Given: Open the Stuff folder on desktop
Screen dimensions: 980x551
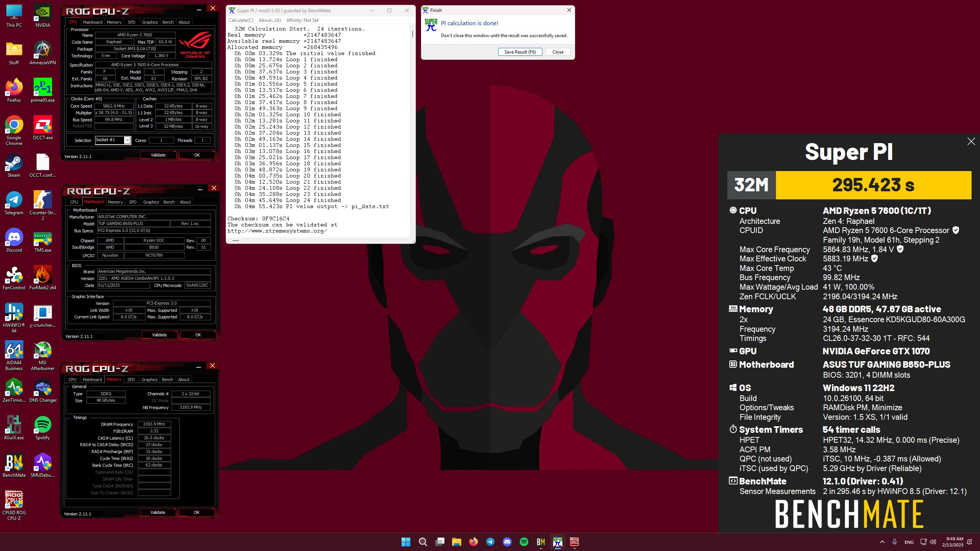Looking at the screenshot, I should pos(14,53).
